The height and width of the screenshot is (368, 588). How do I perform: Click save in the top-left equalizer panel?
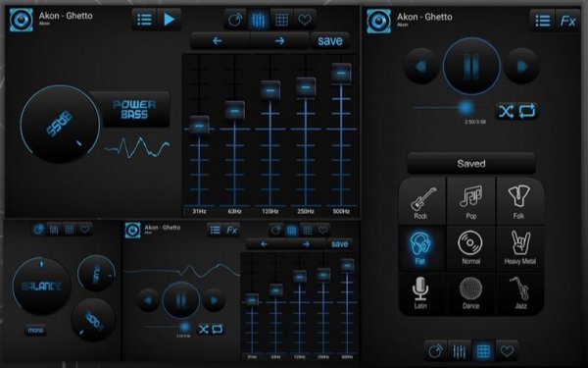(x=330, y=40)
